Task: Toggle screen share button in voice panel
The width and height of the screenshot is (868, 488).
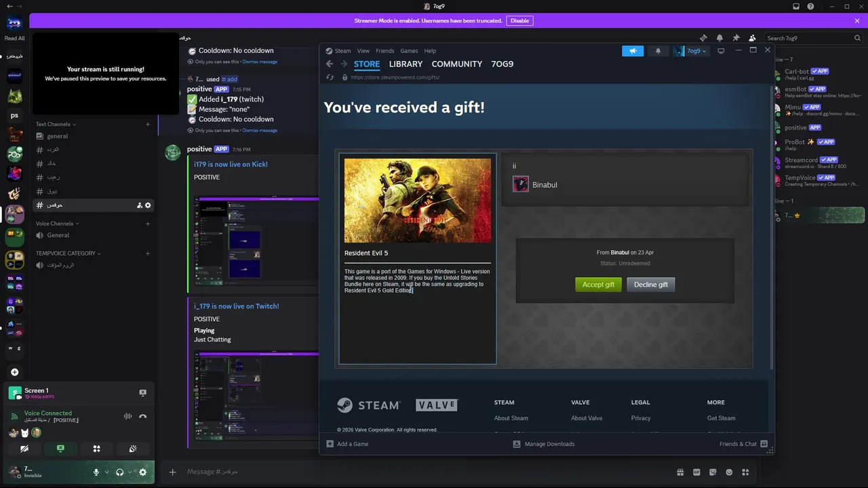Action: 60,449
